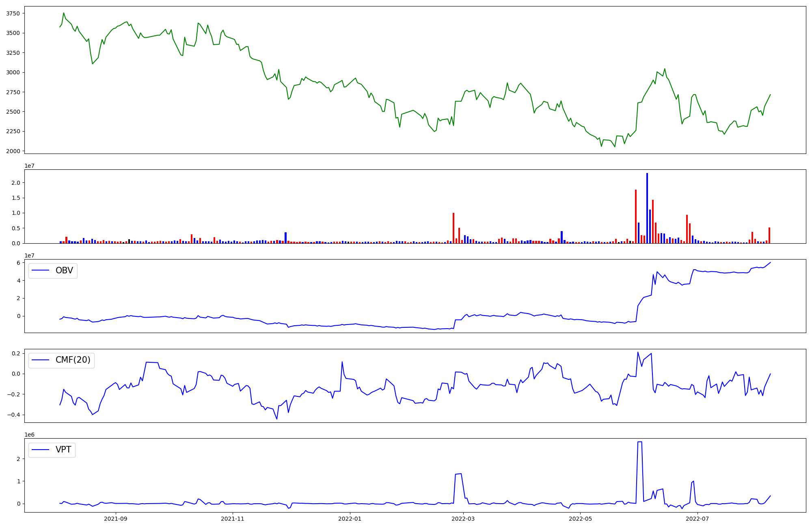812x528 pixels.
Task: Click the 2021-11 x-axis date label
Action: [x=233, y=519]
